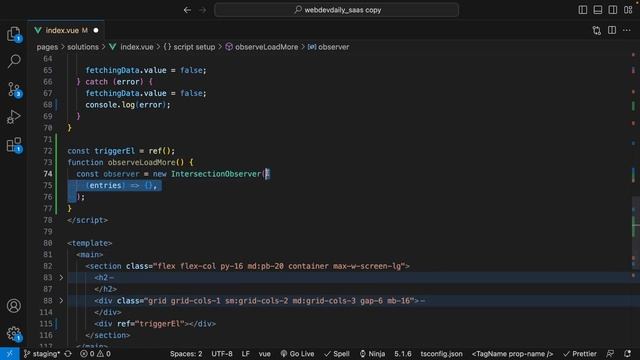Click the TagName prop-name status item
The height and width of the screenshot is (360, 640).
coord(513,354)
